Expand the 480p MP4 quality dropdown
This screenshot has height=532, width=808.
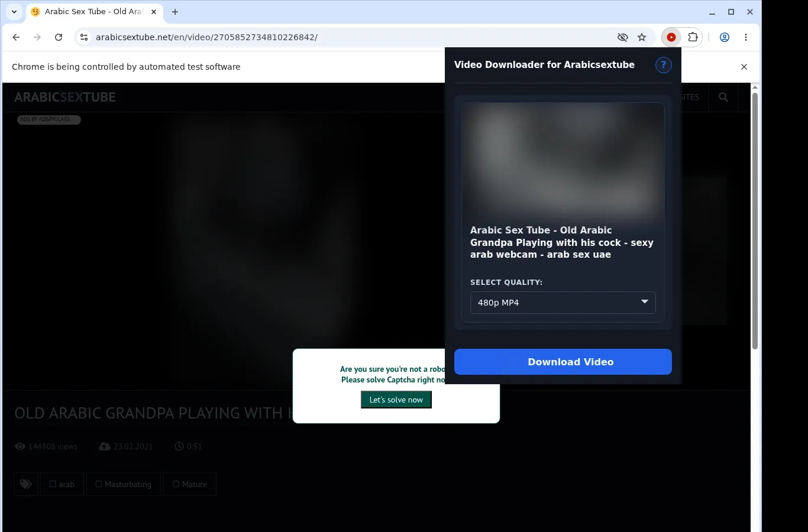pyautogui.click(x=563, y=303)
